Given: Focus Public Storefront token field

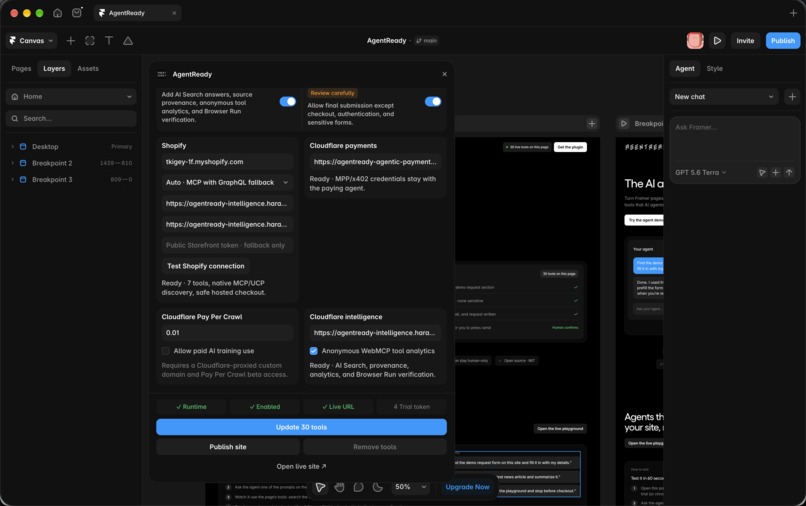Looking at the screenshot, I should point(227,245).
